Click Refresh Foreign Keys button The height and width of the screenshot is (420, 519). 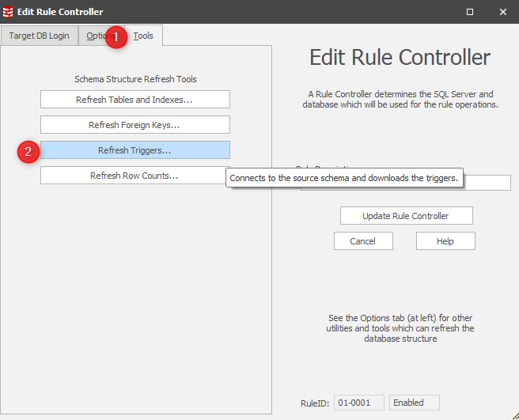coord(134,125)
